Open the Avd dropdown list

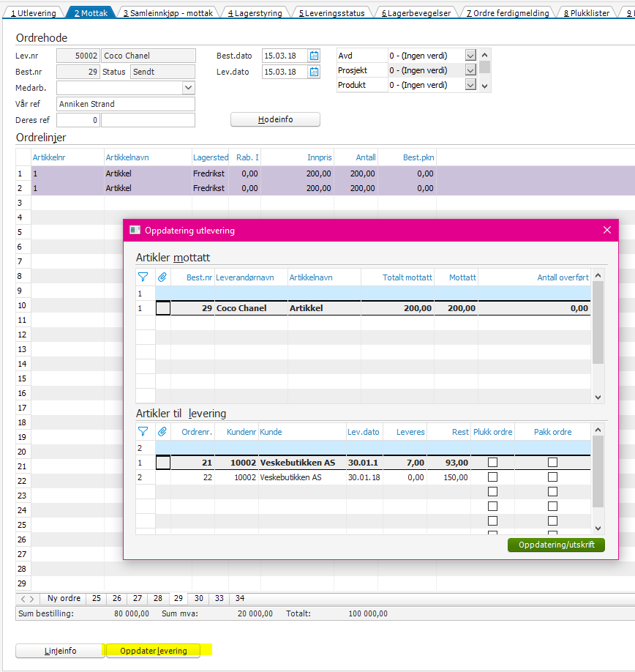pos(470,56)
